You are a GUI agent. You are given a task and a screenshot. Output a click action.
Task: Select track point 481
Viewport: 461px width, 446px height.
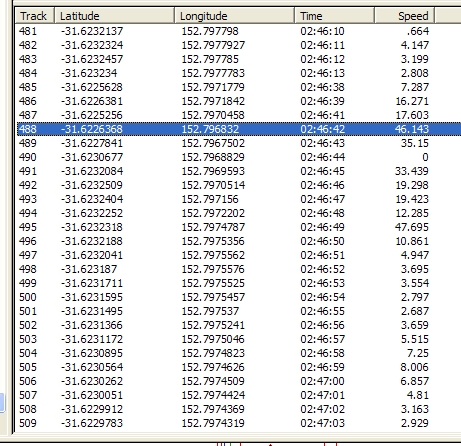pyautogui.click(x=239, y=31)
